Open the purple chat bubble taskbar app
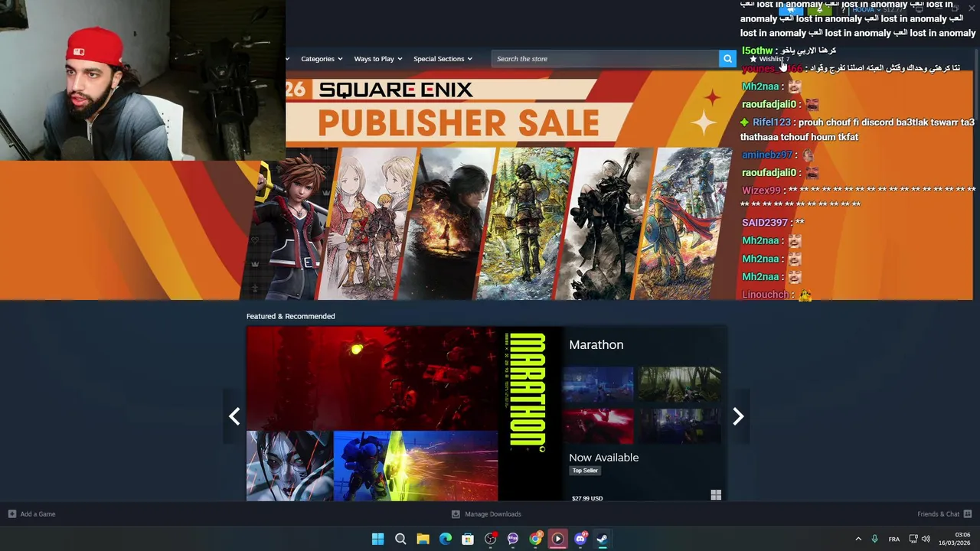Viewport: 980px width, 551px height. [x=513, y=539]
